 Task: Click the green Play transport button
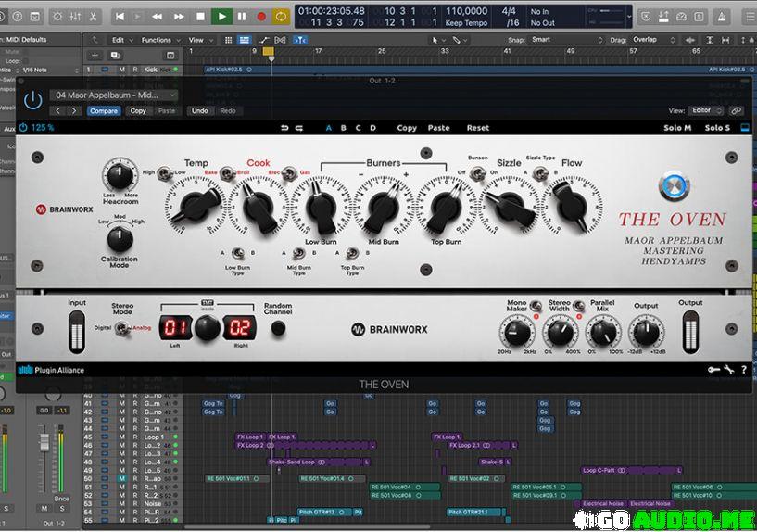(x=221, y=17)
